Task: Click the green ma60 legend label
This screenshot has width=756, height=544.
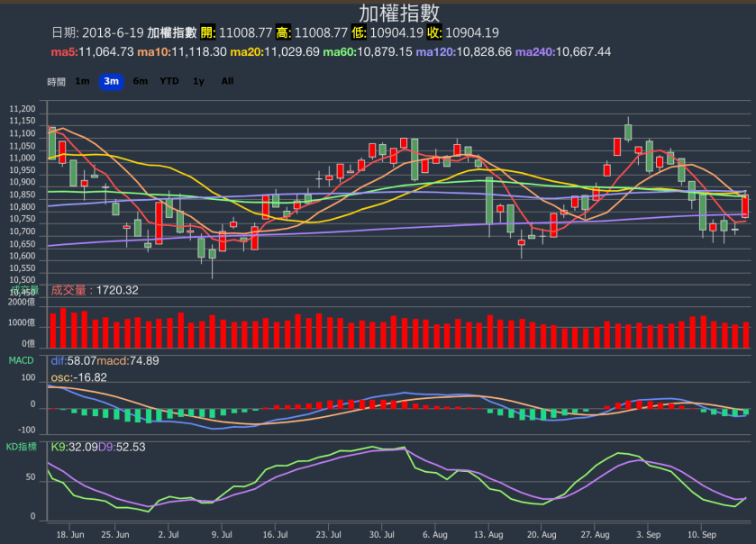Action: 341,51
